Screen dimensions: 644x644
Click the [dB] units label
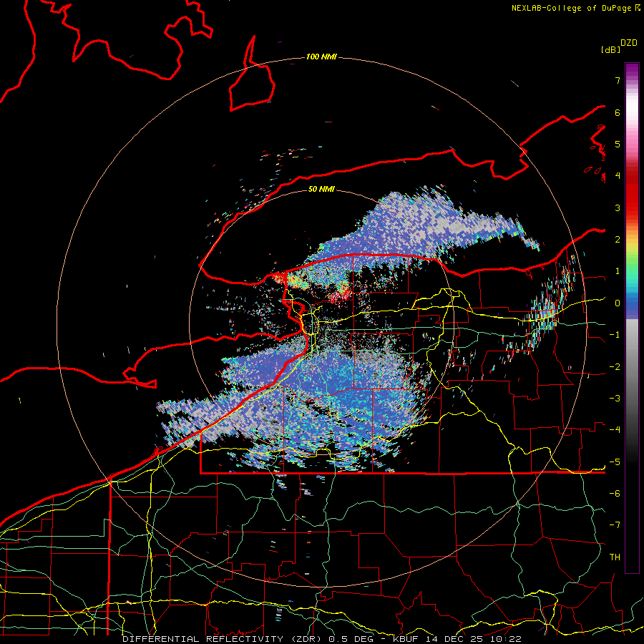tap(611, 49)
